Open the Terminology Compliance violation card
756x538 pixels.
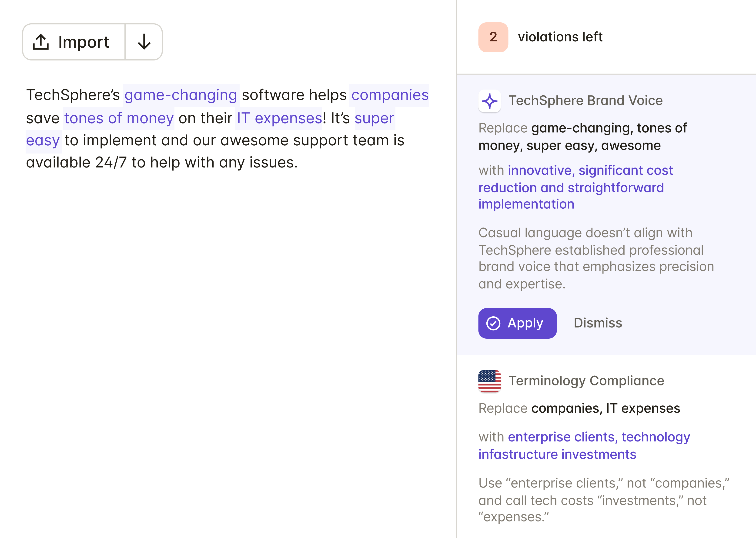[x=586, y=381]
